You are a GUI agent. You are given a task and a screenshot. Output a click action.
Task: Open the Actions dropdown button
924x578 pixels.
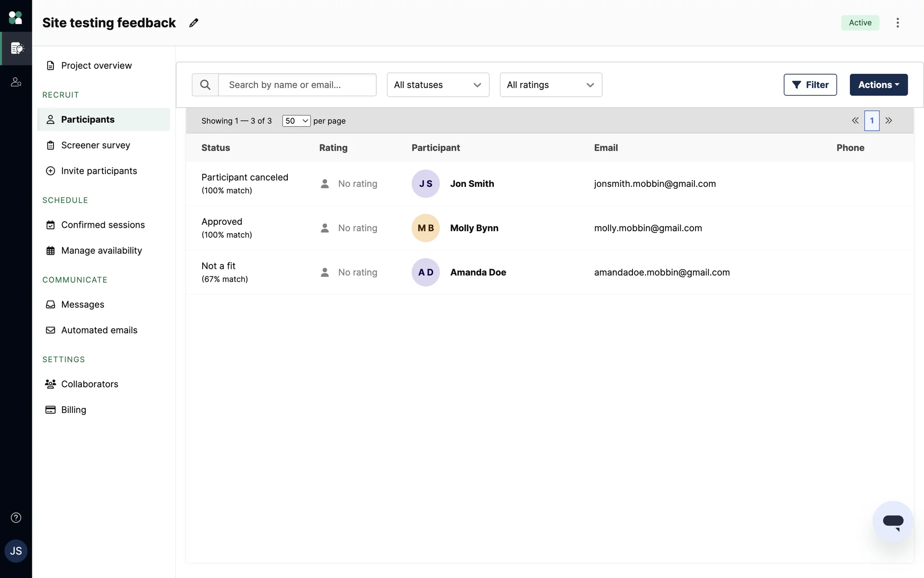(878, 85)
